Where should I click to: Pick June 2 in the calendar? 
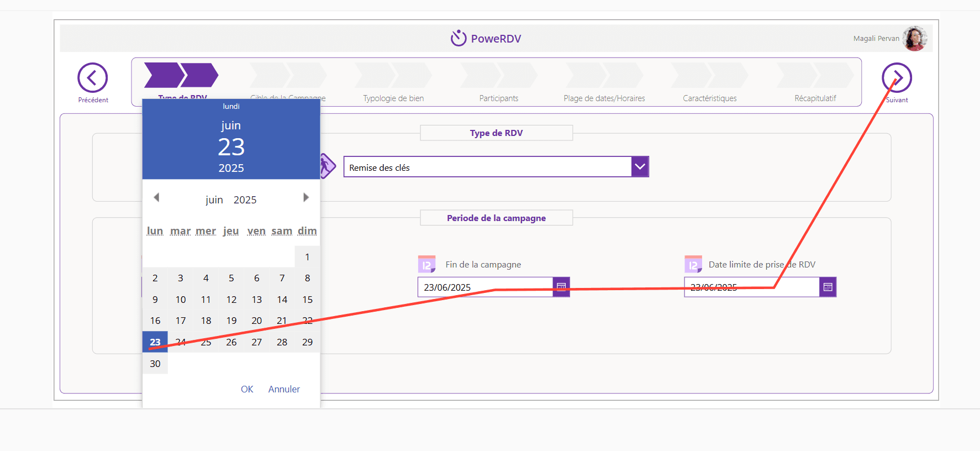pos(155,278)
